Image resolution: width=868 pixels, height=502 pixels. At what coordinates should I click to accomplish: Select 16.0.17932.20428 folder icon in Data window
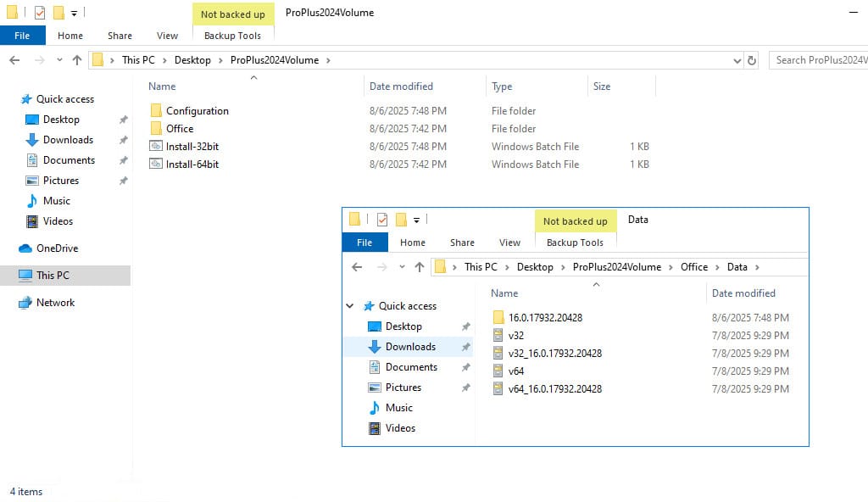498,317
